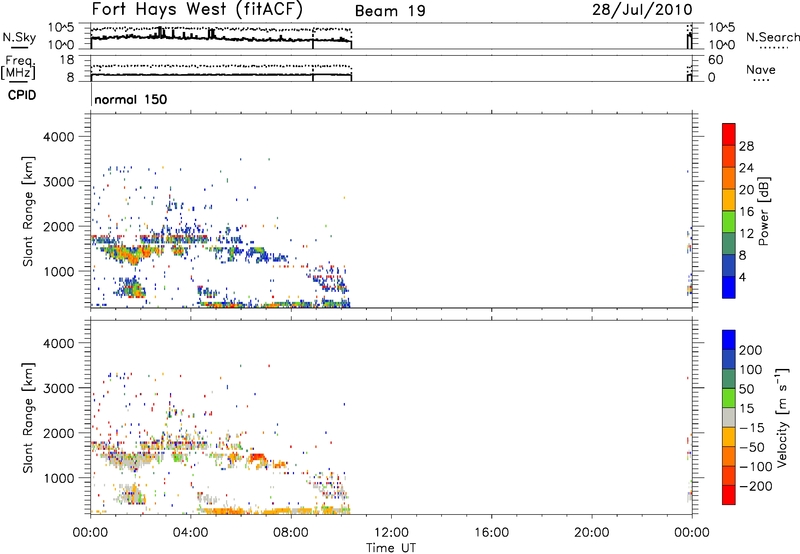Screen dimensions: 800x554
Task: Pick the Velocity segment between -200 and -100
Action: (x=729, y=475)
